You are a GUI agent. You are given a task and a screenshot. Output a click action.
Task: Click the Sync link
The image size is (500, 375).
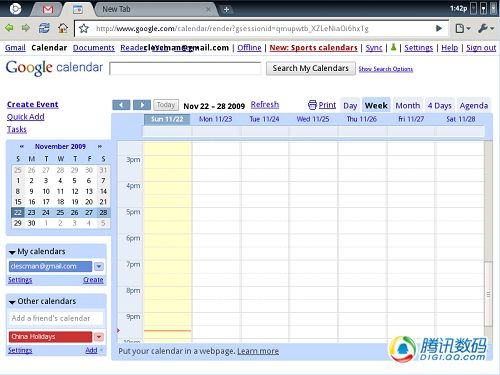pos(374,48)
